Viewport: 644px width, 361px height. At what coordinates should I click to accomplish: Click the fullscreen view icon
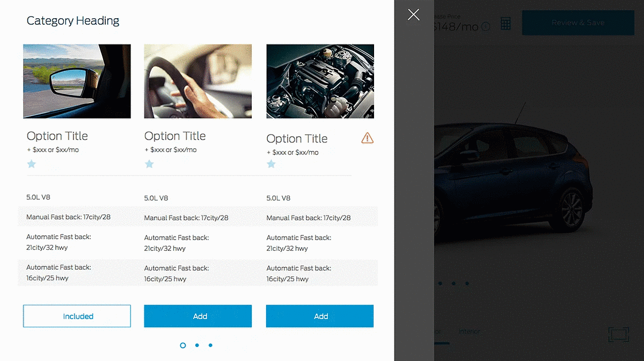(619, 334)
